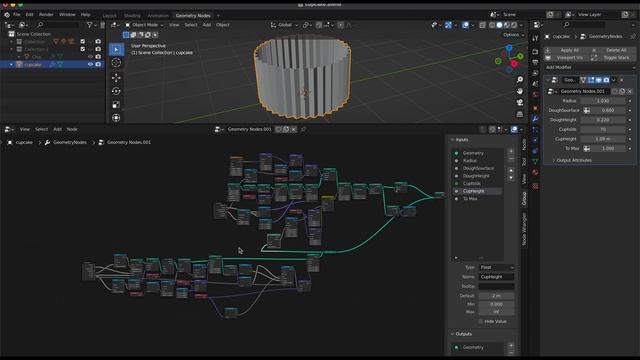Open the Add Modifier dropdown
Screen dimensions: 640x360
coord(590,67)
